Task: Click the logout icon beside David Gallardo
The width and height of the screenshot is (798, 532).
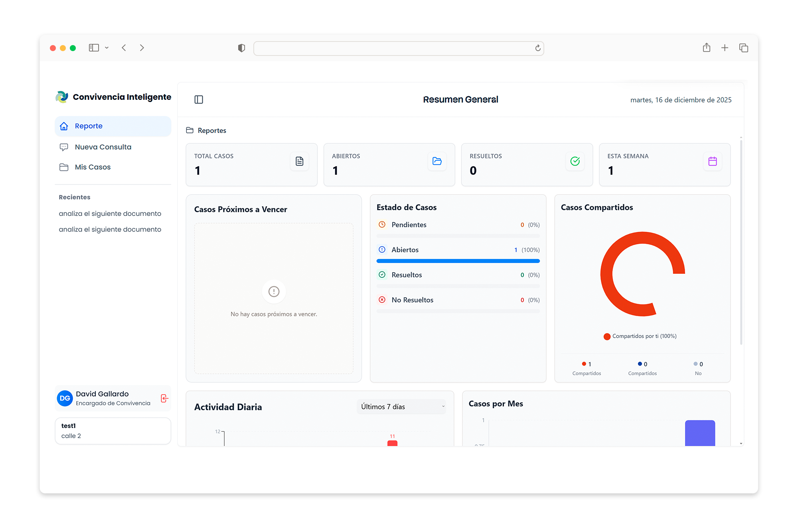Action: point(164,398)
